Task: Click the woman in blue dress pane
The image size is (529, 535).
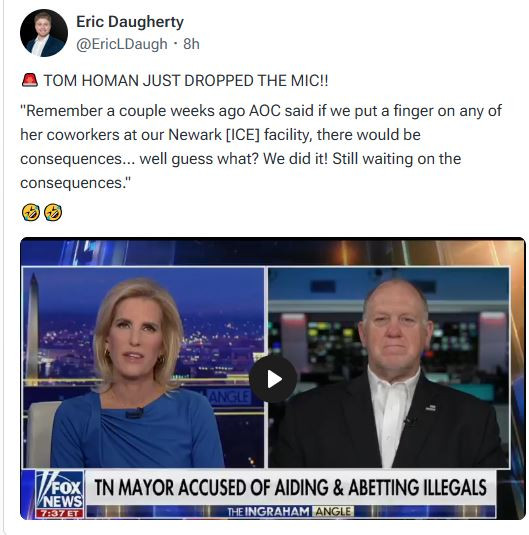Action: 143,367
